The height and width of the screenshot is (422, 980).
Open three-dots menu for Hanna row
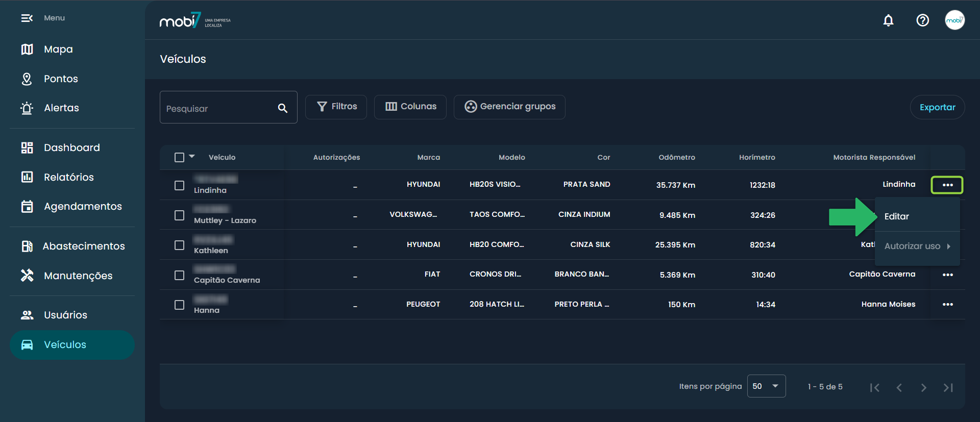pos(947,305)
